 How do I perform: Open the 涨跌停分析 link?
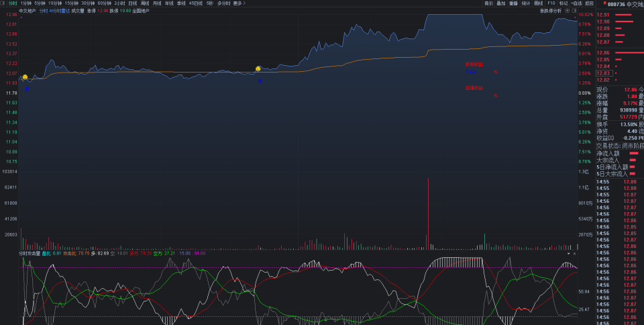coord(551,11)
